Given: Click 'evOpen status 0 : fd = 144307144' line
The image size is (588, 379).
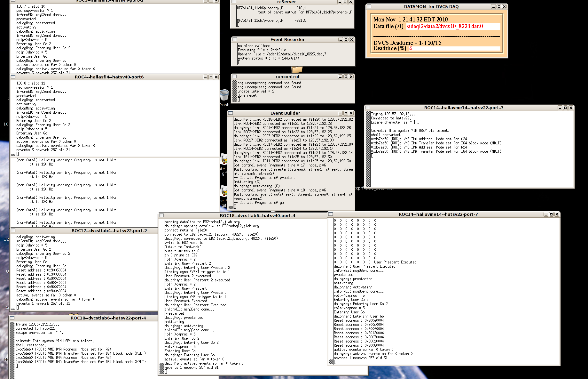Looking at the screenshot, I should [x=269, y=58].
